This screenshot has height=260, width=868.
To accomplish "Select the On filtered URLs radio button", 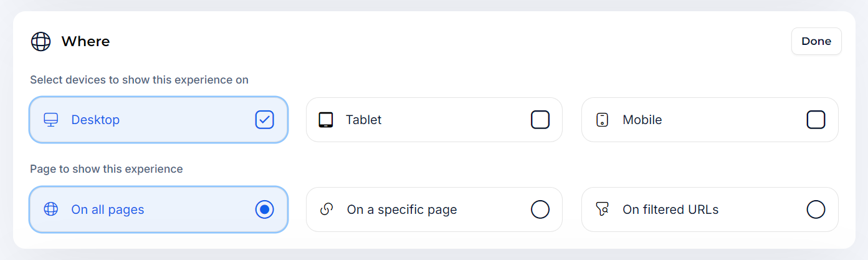I will pos(816,209).
